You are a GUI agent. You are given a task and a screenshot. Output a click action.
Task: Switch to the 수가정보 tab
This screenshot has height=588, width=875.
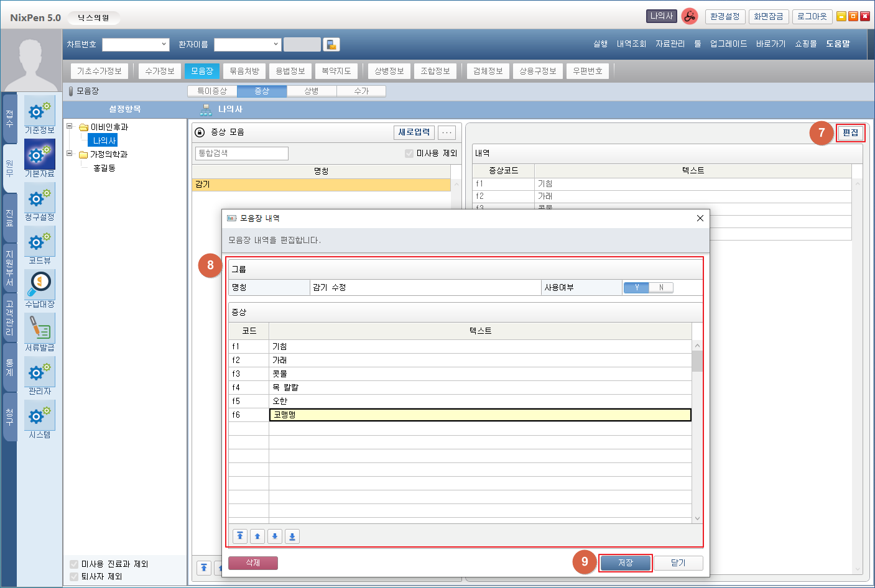pyautogui.click(x=160, y=71)
